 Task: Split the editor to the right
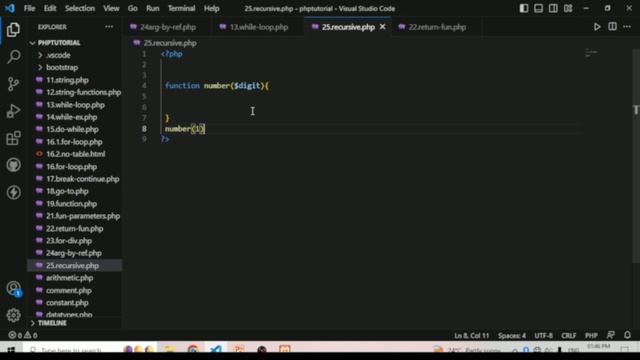pyautogui.click(x=612, y=27)
